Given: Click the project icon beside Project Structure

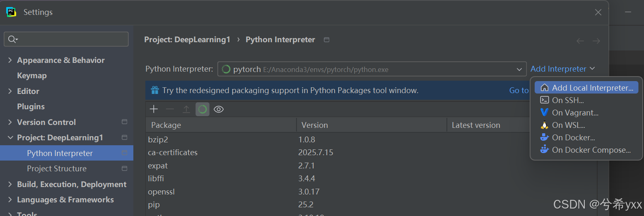Looking at the screenshot, I should tap(124, 168).
